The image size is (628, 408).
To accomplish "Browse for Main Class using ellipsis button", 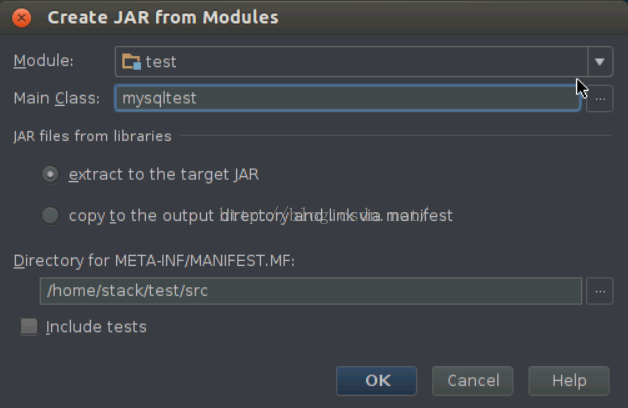I will 599,98.
